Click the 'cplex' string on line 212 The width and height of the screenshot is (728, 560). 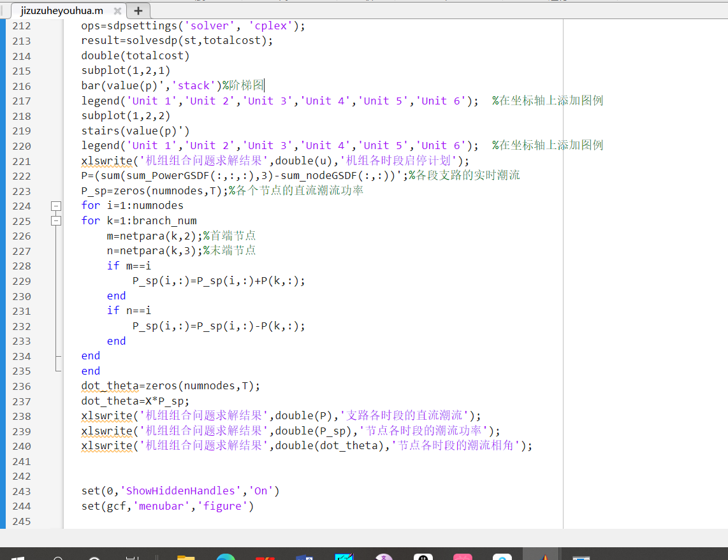[x=272, y=26]
